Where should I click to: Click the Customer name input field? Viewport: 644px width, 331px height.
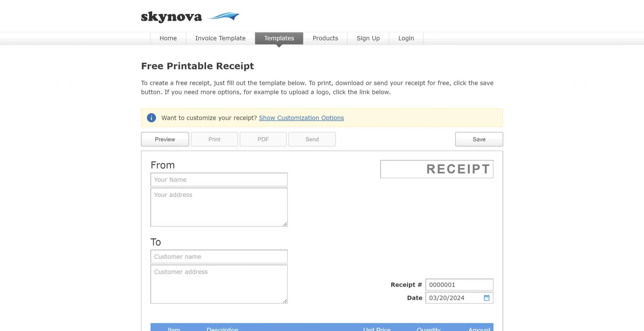point(219,257)
